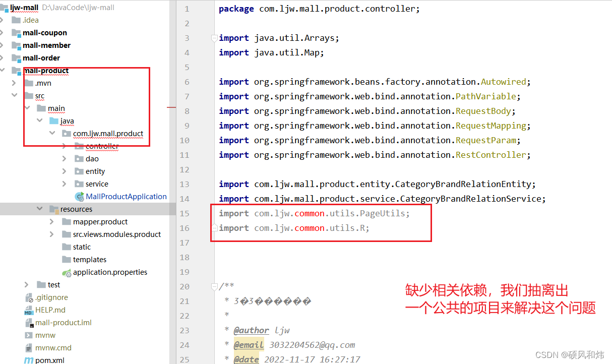
Task: Click line number 13 in the gutter
Action: 185,184
